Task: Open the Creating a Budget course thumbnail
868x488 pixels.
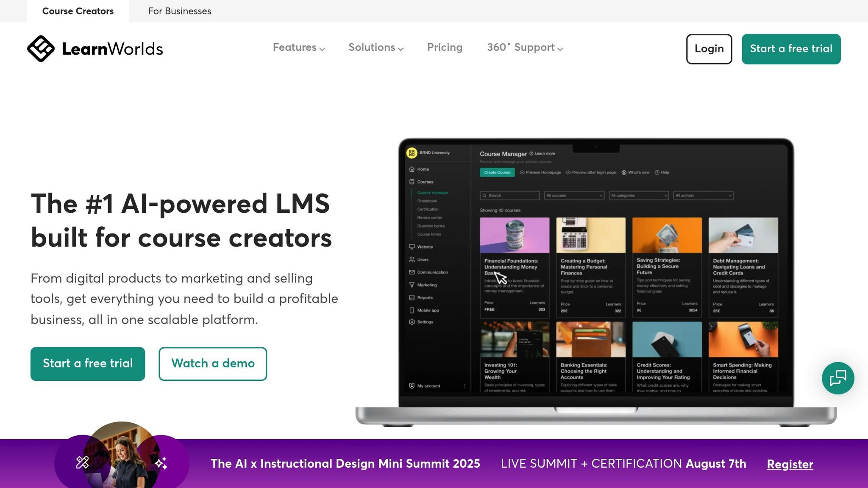Action: 591,235
